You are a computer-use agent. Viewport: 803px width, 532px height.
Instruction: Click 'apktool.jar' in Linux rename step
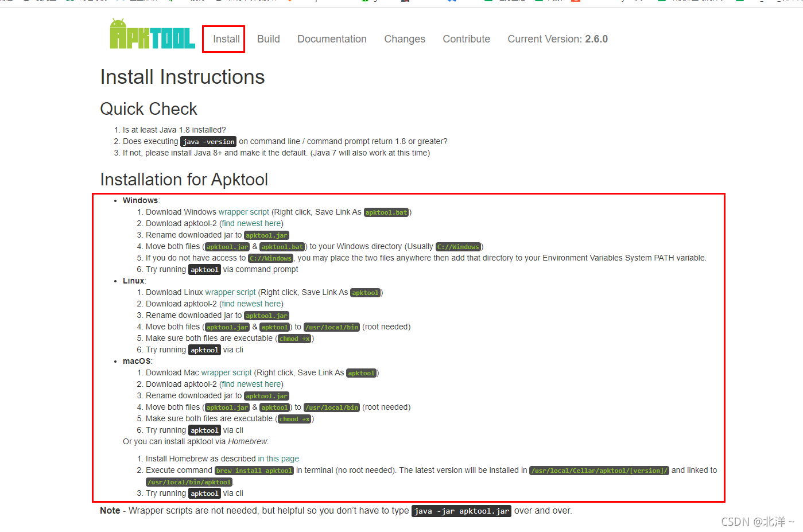pyautogui.click(x=266, y=316)
